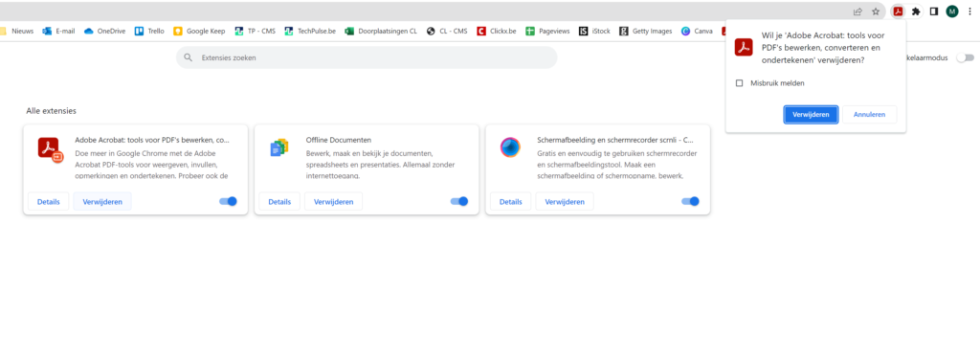Open the TechPulse.be bookmark
This screenshot has height=360, width=980.
[x=310, y=31]
